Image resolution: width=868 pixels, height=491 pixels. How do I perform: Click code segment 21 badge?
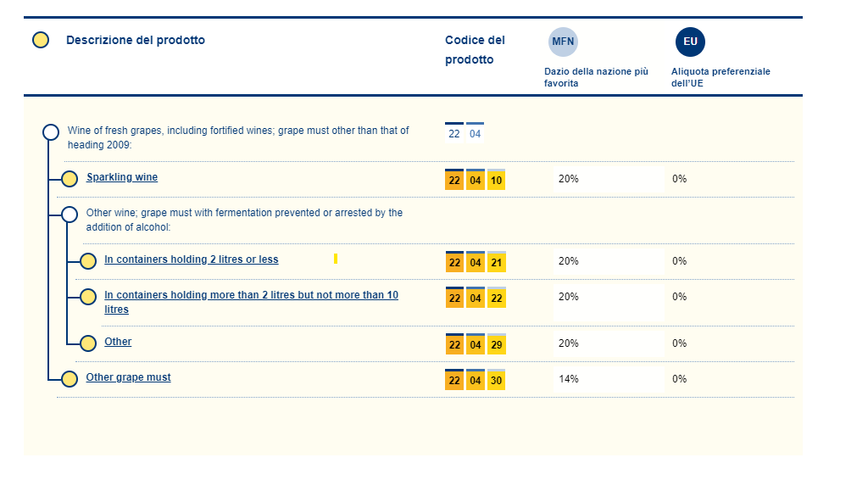(x=496, y=263)
